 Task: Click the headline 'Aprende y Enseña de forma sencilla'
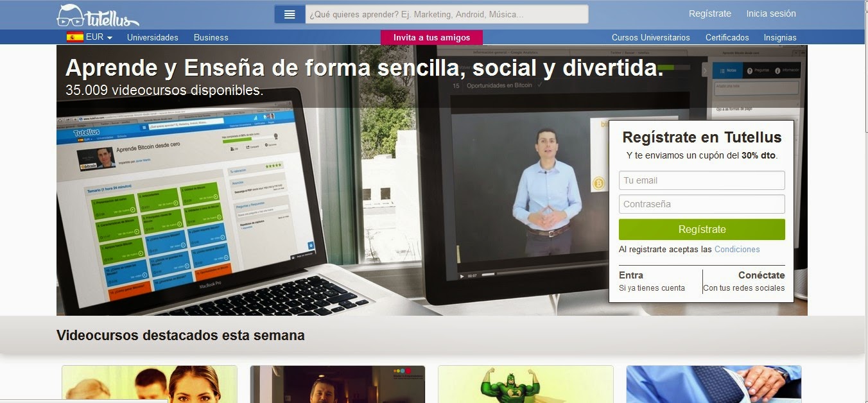pos(365,67)
